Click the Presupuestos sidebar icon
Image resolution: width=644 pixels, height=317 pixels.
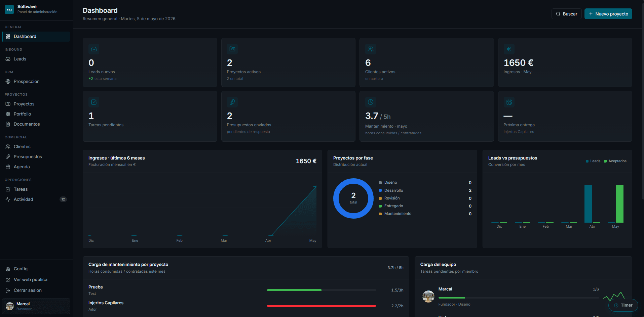point(8,157)
